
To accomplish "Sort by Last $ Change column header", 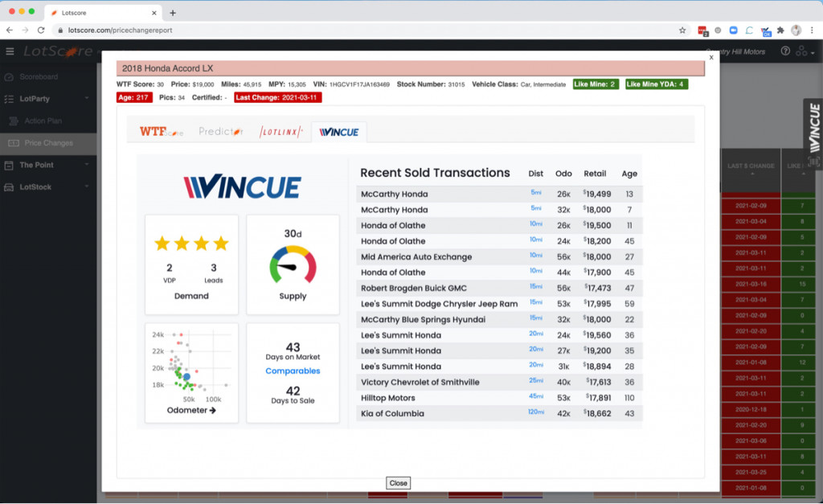I will click(751, 167).
